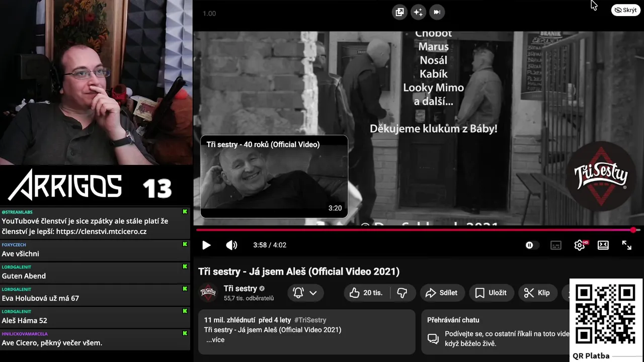Click the chat message Ave všichni
The image size is (644, 362).
[x=20, y=254]
